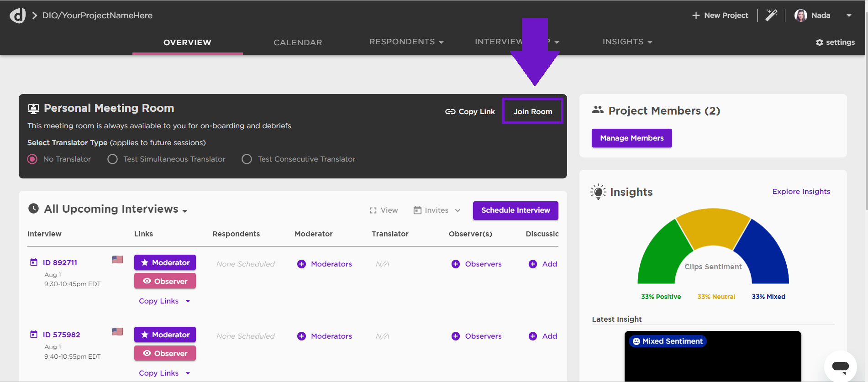Screen dimensions: 868x382
Task: Click plus icon next to Add for ID 575982
Action: [x=533, y=336]
